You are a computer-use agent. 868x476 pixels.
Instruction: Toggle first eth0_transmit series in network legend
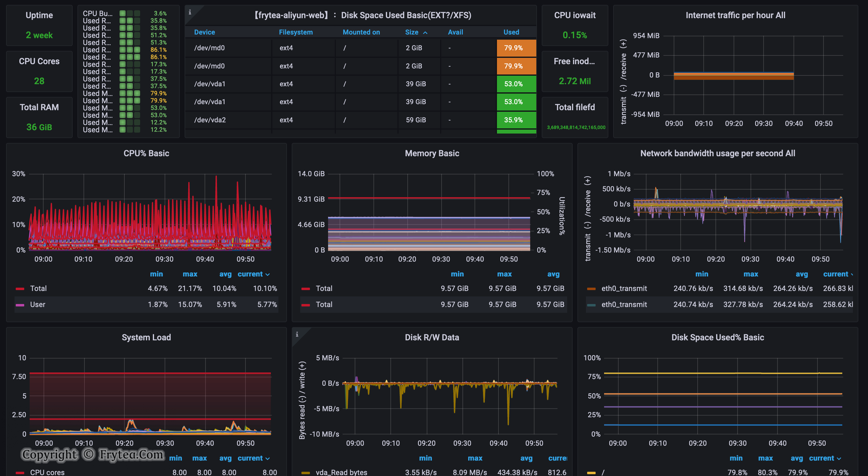coord(624,288)
